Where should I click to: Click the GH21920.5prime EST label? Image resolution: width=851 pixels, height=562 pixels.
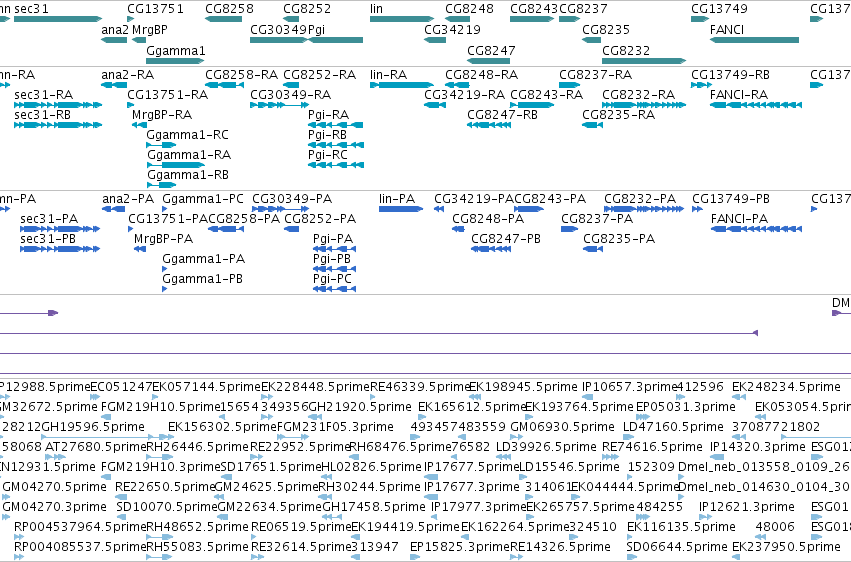click(x=360, y=407)
